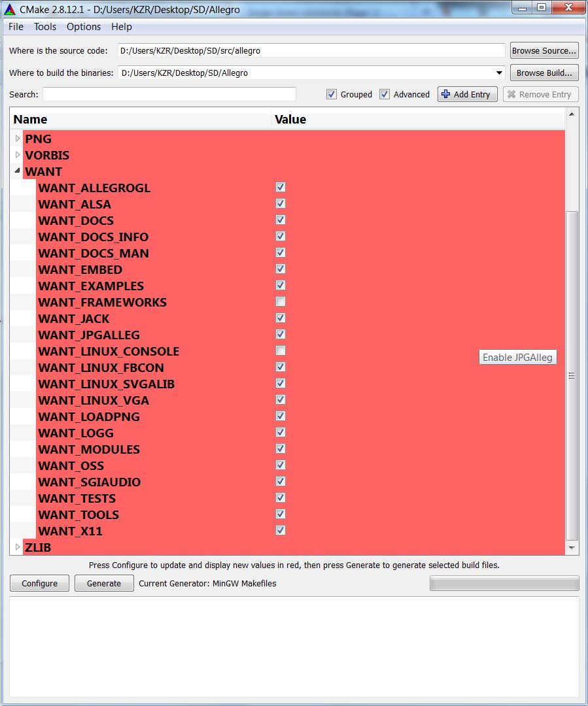Toggle the Grouped checkbox
The width and height of the screenshot is (588, 706).
pos(332,94)
